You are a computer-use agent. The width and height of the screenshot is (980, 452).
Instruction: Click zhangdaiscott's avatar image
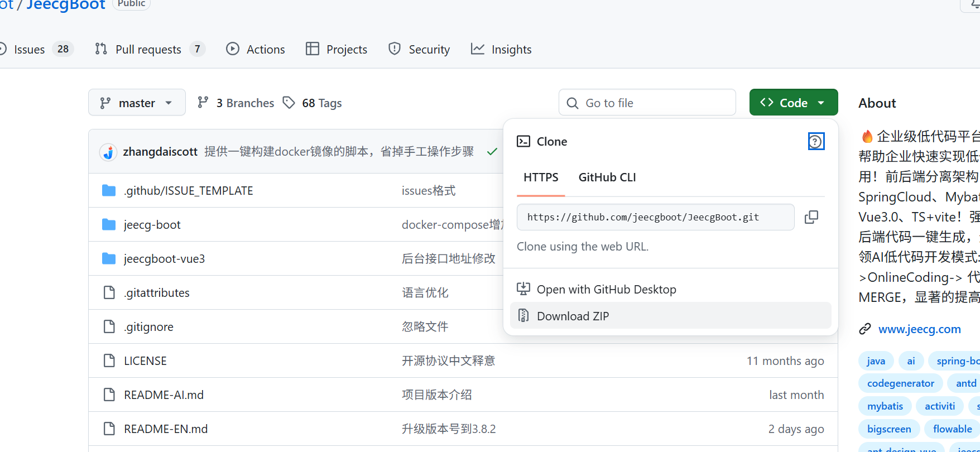pos(108,152)
